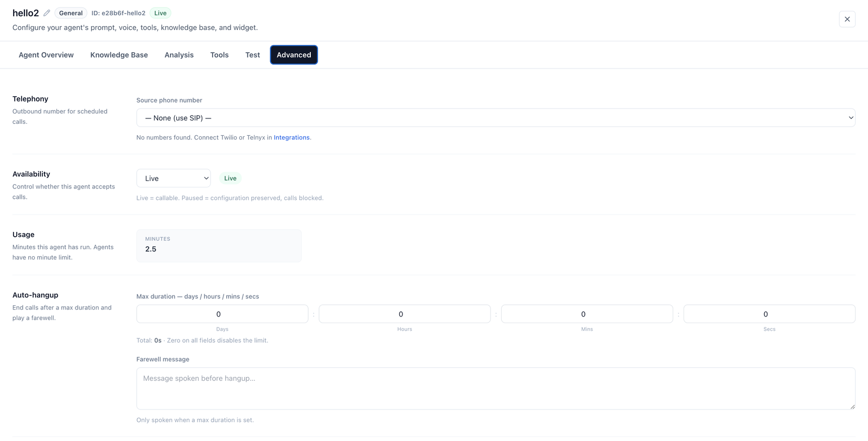The height and width of the screenshot is (441, 868).
Task: Focus the Hours duration input
Action: 405,314
